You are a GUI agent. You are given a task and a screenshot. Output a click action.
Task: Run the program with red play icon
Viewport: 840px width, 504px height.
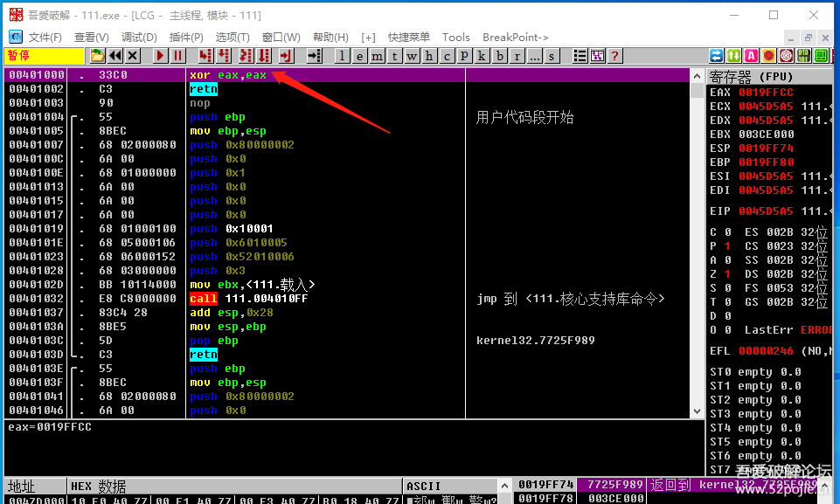(x=160, y=56)
